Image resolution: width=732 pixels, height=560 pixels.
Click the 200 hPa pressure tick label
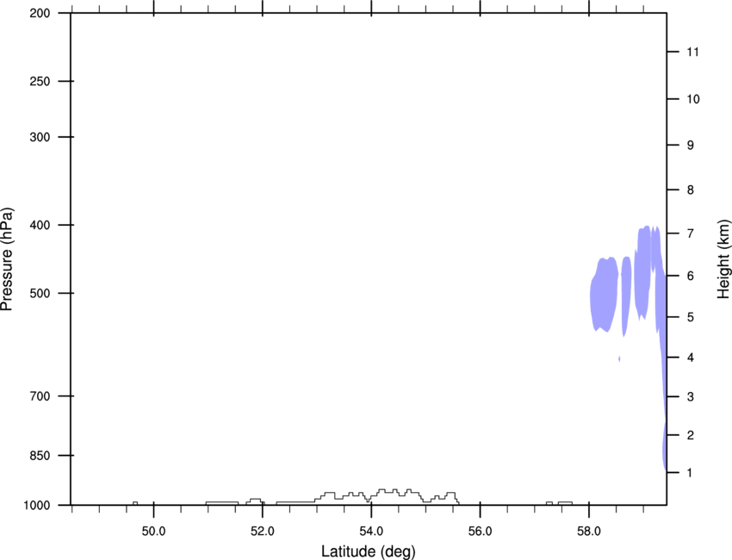coord(40,13)
